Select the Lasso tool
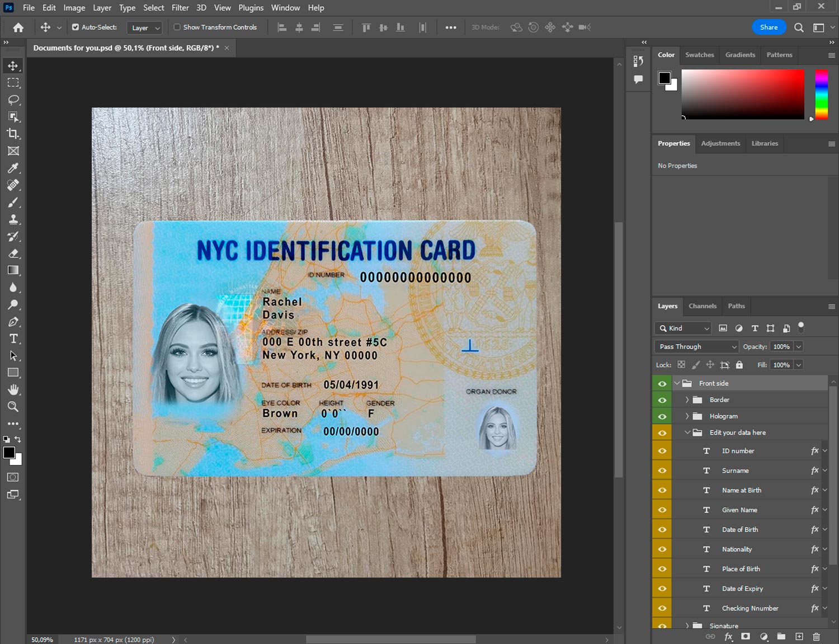This screenshot has width=839, height=644. point(13,100)
